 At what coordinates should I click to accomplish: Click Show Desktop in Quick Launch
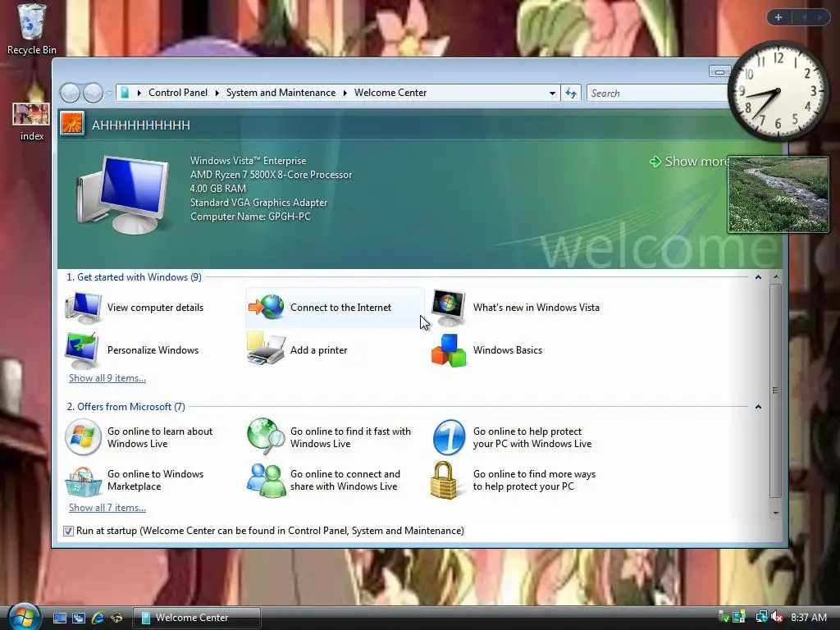tap(59, 618)
